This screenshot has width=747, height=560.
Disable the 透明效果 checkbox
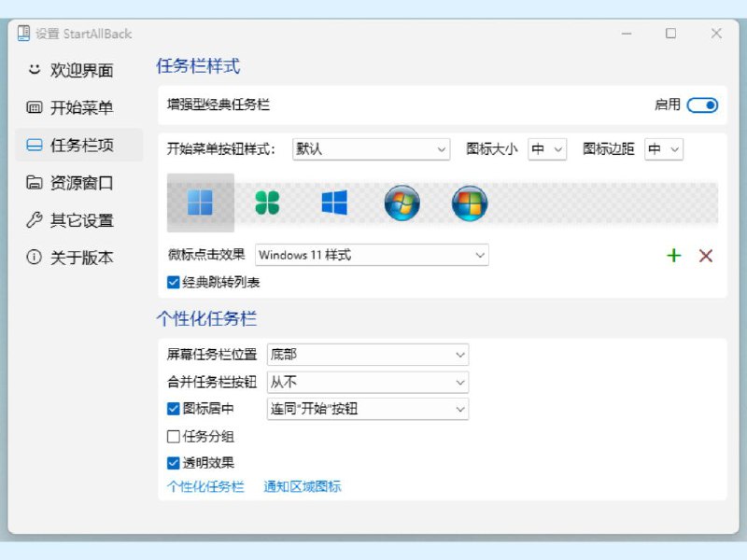174,463
